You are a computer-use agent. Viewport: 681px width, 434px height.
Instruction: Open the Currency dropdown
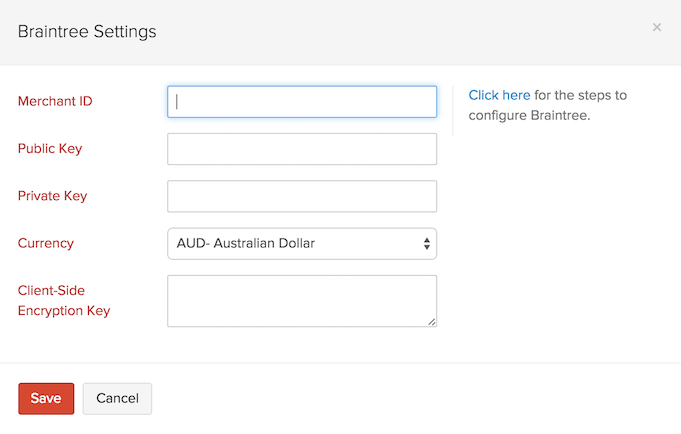(302, 243)
